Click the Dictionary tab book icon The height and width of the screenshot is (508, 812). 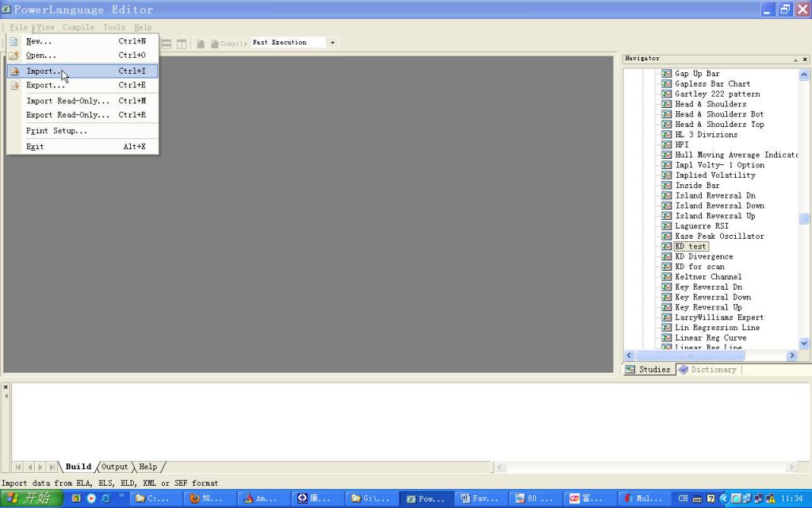[683, 370]
